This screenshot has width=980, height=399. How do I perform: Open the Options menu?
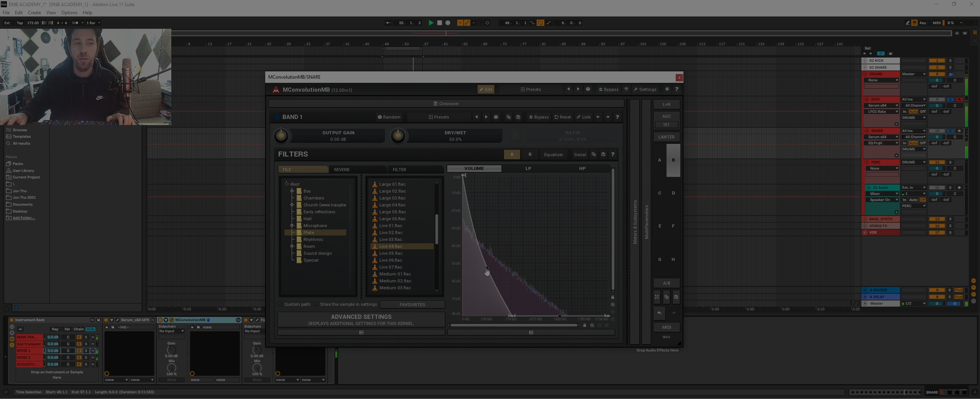click(69, 13)
